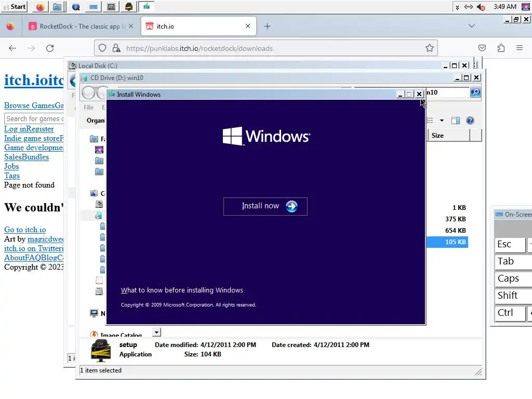Open the Tags link on itch.io
This screenshot has height=399, width=532.
tap(12, 176)
